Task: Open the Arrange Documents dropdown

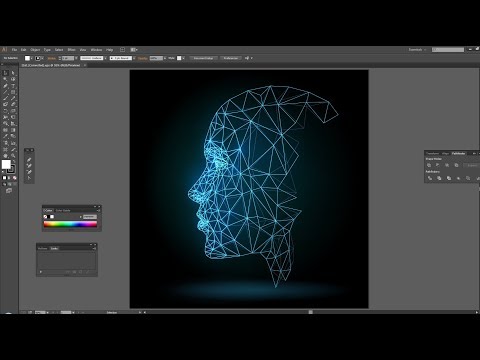Action: (134, 50)
